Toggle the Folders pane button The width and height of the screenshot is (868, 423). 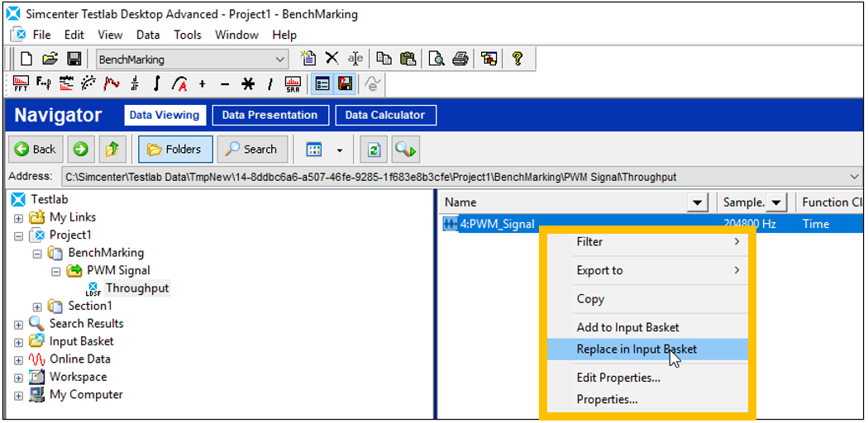coord(175,150)
